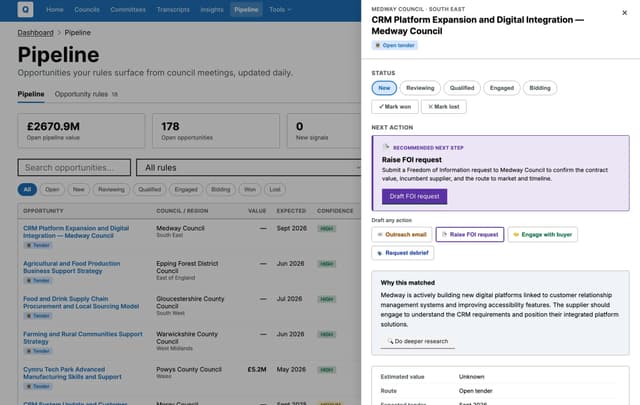Viewport: 640px width, 405px height.
Task: Click the Mark won button
Action: coord(395,107)
